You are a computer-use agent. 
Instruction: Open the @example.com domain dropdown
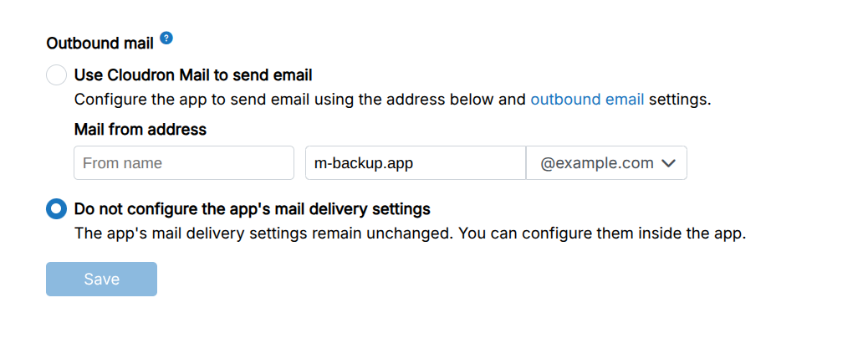606,163
